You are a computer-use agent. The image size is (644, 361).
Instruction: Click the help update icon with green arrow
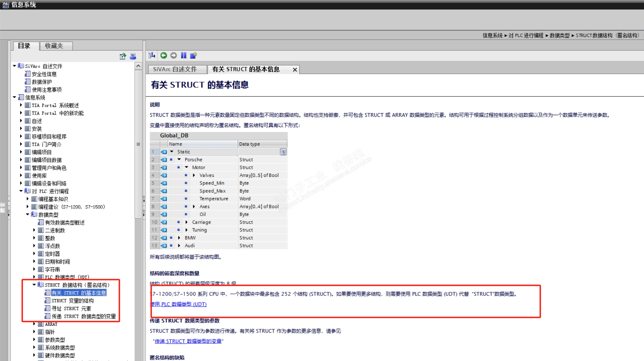[x=123, y=56]
